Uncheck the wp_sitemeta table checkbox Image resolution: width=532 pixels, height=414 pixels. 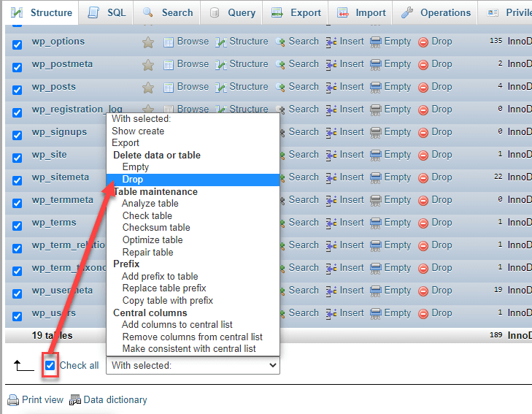[17, 180]
